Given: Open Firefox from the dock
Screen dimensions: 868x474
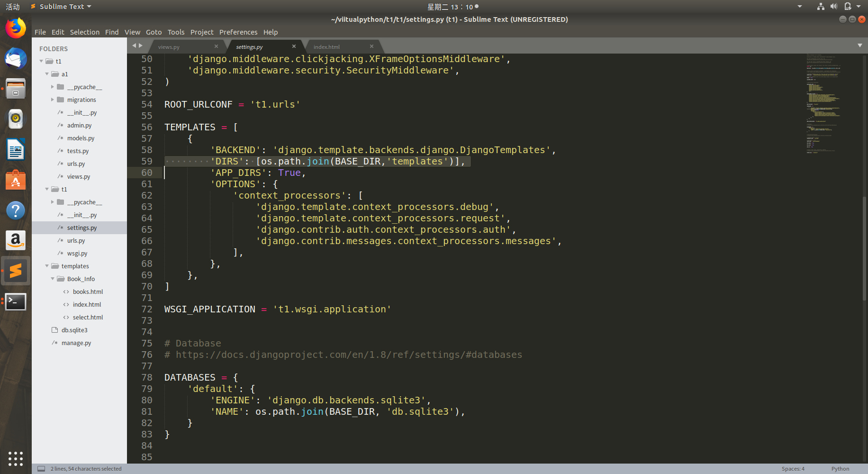Looking at the screenshot, I should [16, 28].
